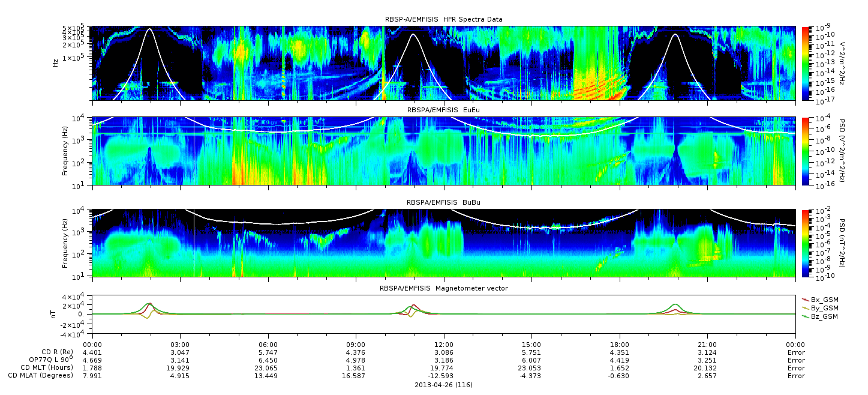Select the Bx_GSM legend entry

pyautogui.click(x=821, y=299)
